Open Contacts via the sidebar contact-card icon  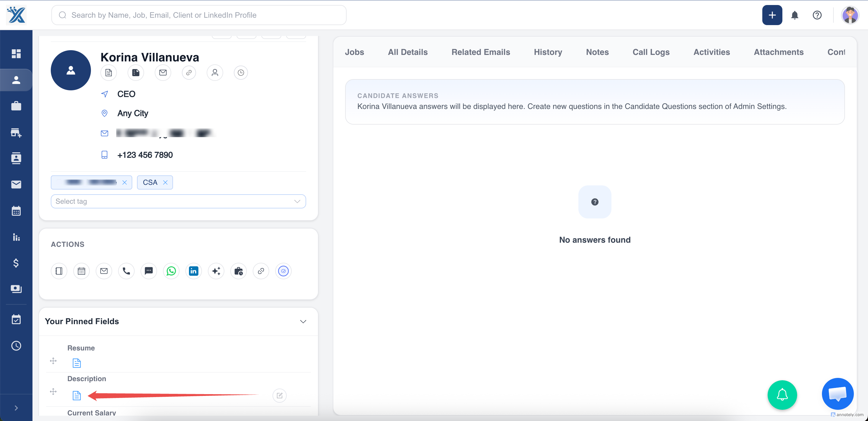(x=16, y=158)
